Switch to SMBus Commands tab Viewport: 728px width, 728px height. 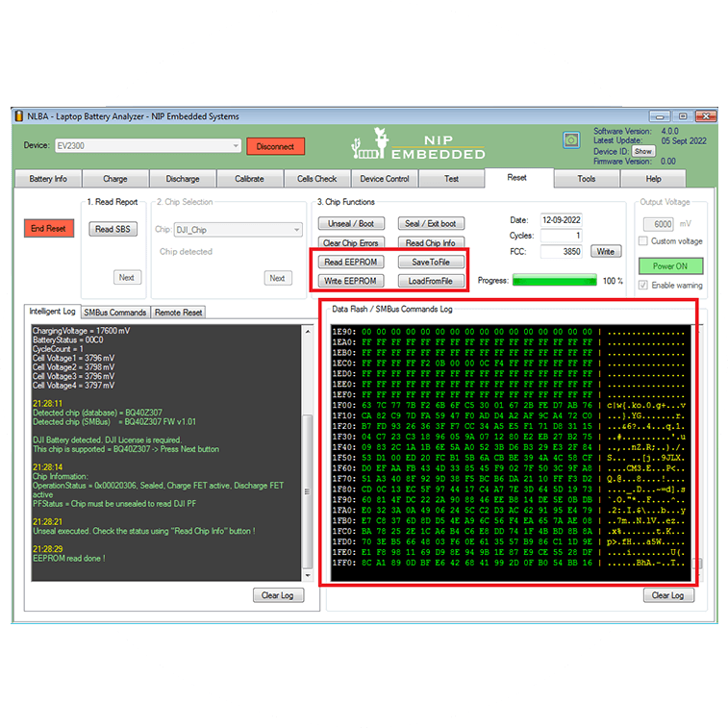115,313
